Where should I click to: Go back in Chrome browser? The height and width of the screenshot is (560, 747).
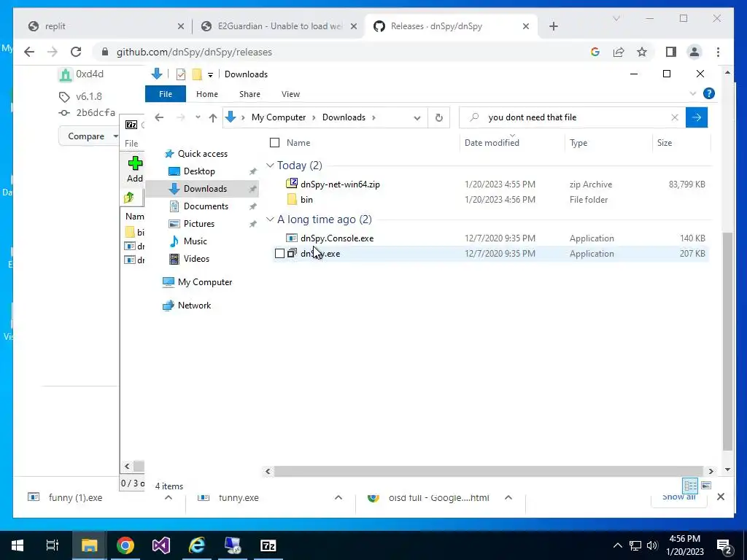click(29, 52)
